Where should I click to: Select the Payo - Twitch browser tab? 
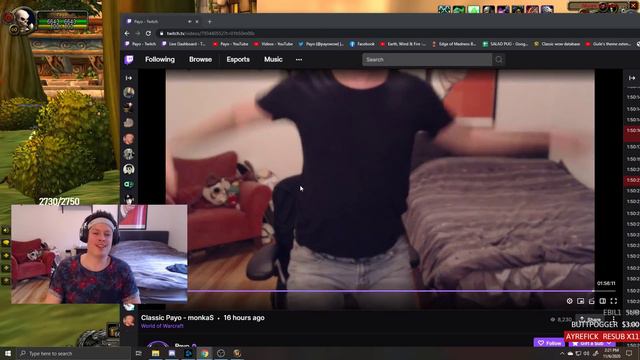(x=162, y=21)
